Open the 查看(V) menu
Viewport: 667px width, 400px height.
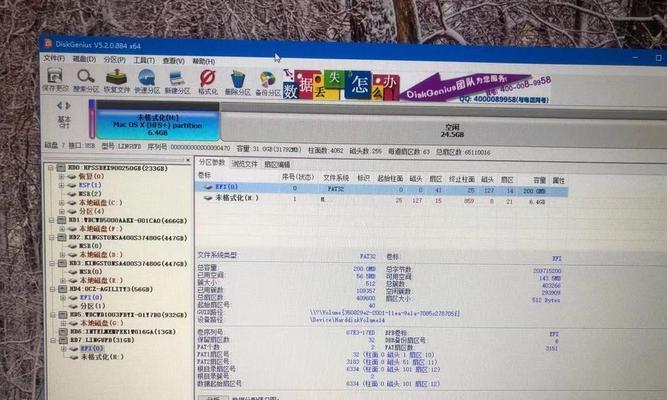174,61
